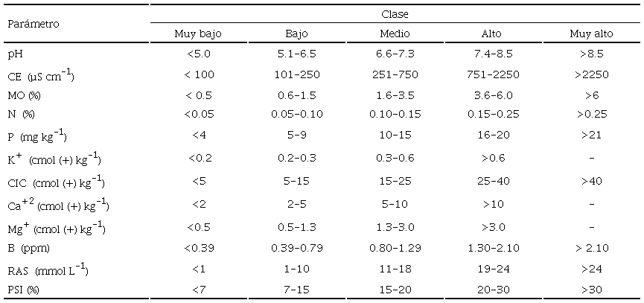Click the 'Muy bajo' column heading
This screenshot has width=644, height=303.
[198, 34]
